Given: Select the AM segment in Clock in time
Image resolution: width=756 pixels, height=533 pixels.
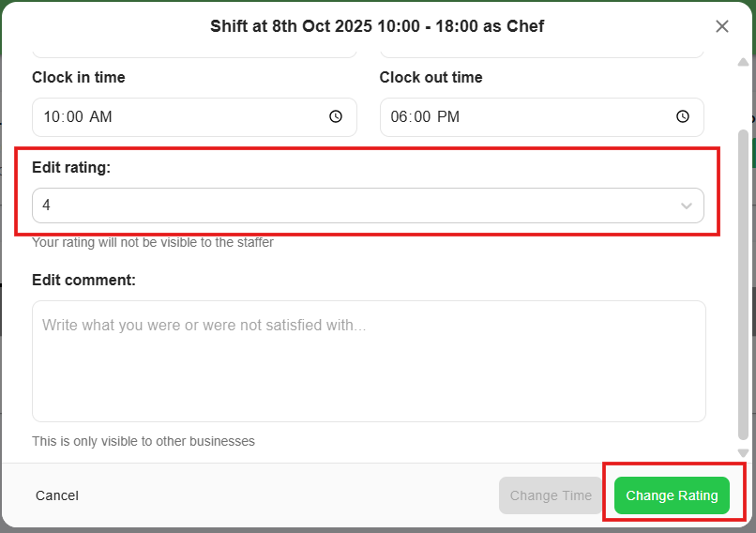Looking at the screenshot, I should [100, 117].
